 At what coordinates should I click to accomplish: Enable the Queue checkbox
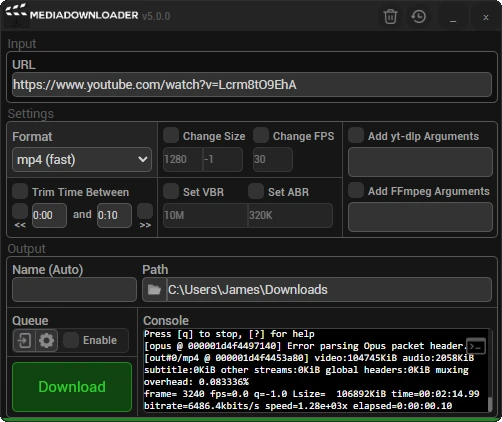[x=71, y=340]
